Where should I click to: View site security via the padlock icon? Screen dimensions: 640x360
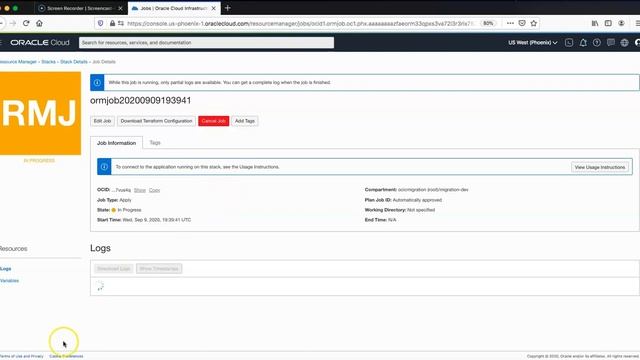coord(112,23)
